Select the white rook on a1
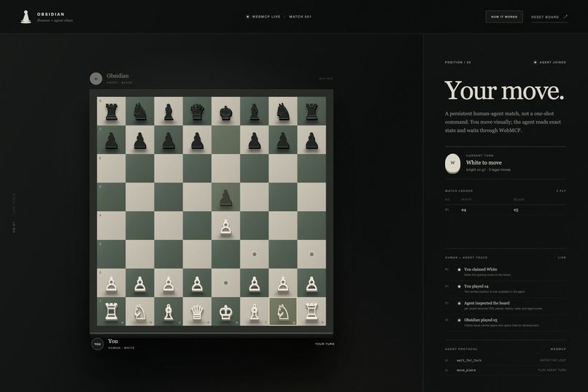588x392 pixels. point(112,312)
